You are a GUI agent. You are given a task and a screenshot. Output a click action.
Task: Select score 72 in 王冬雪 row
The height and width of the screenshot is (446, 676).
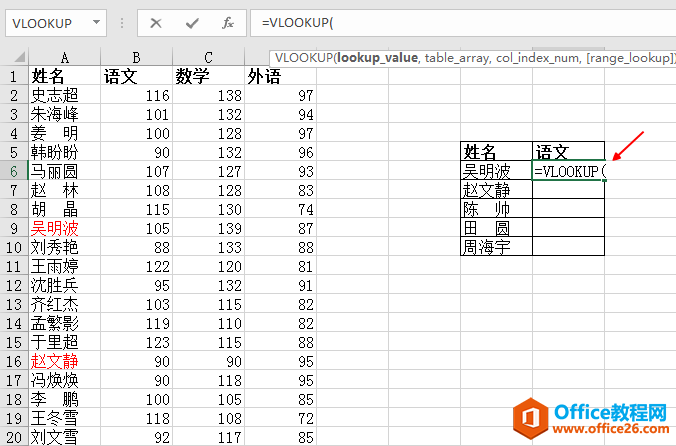tap(280, 418)
